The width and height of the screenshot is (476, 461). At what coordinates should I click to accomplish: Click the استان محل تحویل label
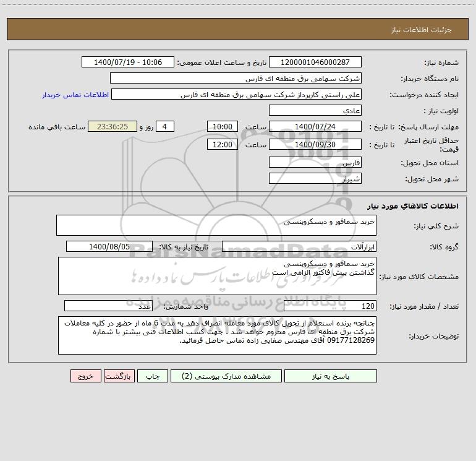[430, 163]
